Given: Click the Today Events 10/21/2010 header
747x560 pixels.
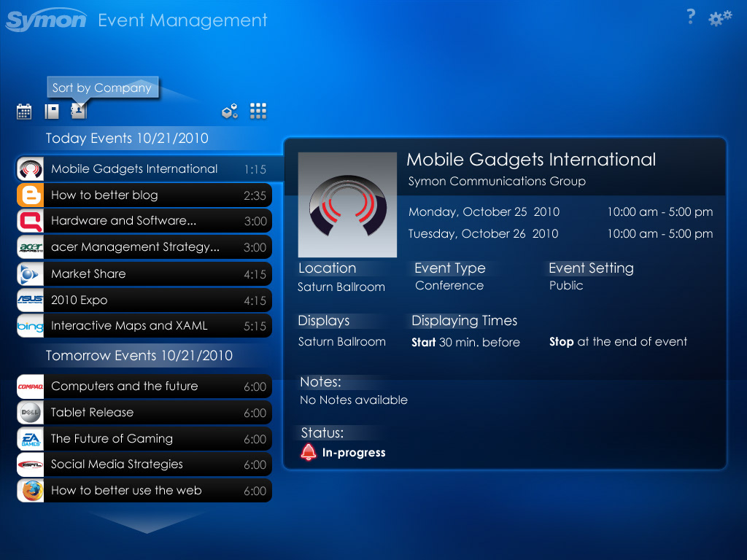Looking at the screenshot, I should point(127,139).
